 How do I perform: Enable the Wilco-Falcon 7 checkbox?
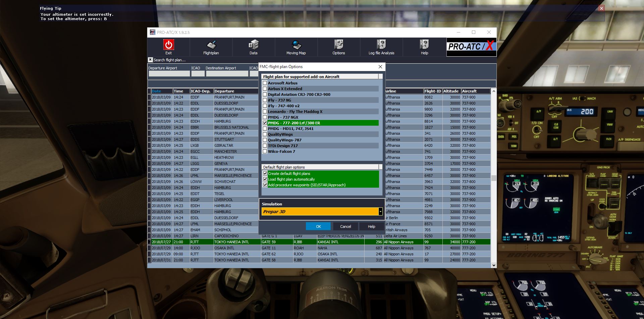pyautogui.click(x=265, y=151)
